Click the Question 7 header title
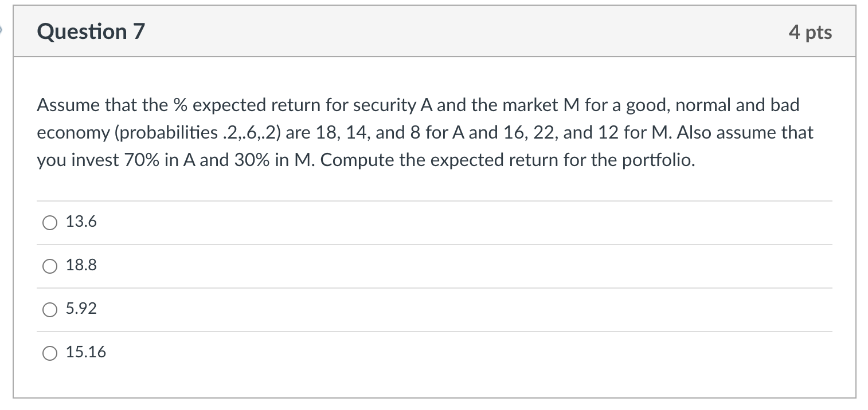868x410 pixels. coord(90,32)
